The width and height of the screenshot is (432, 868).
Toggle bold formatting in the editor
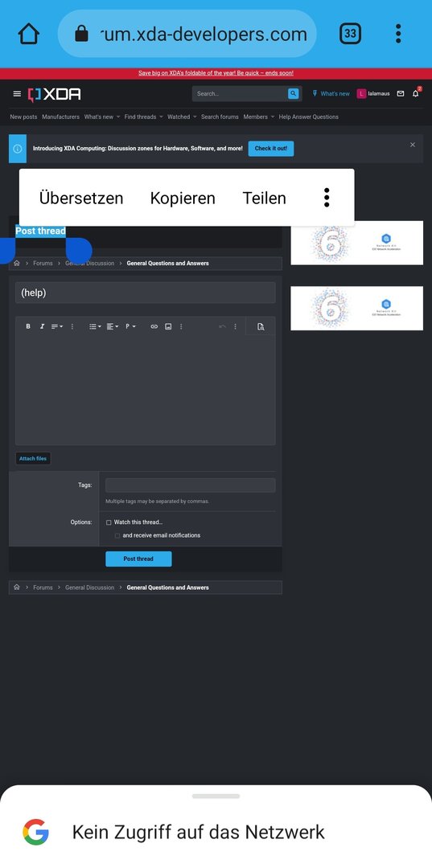[28, 326]
